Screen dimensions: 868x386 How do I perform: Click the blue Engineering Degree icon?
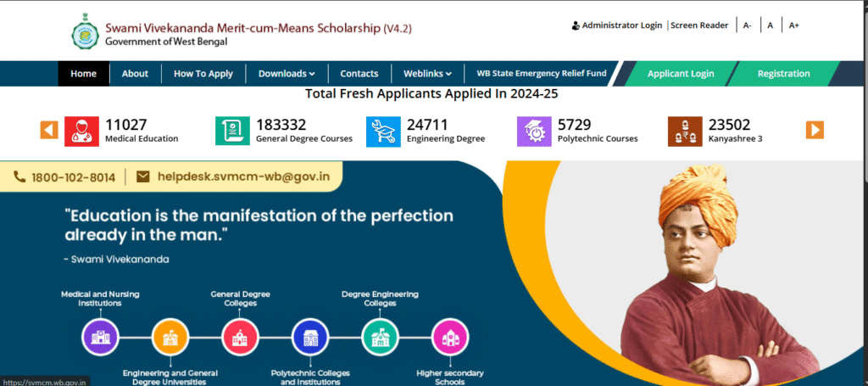click(383, 131)
